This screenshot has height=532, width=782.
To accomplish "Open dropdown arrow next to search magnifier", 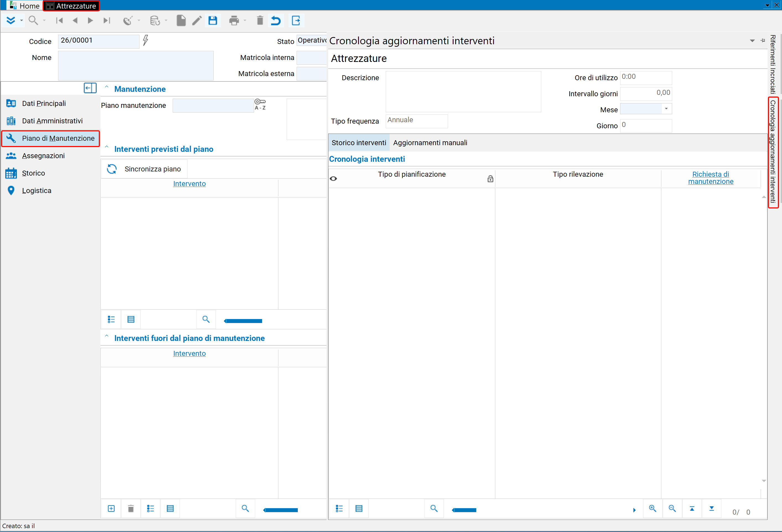I will point(44,20).
